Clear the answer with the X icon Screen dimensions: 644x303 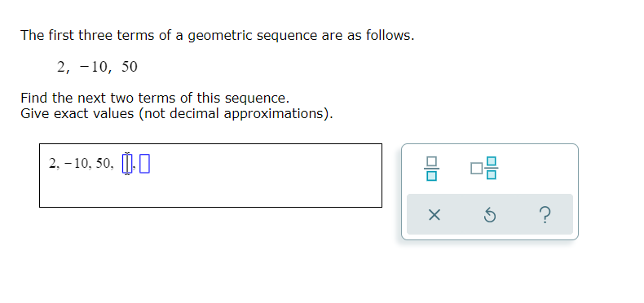(x=434, y=215)
